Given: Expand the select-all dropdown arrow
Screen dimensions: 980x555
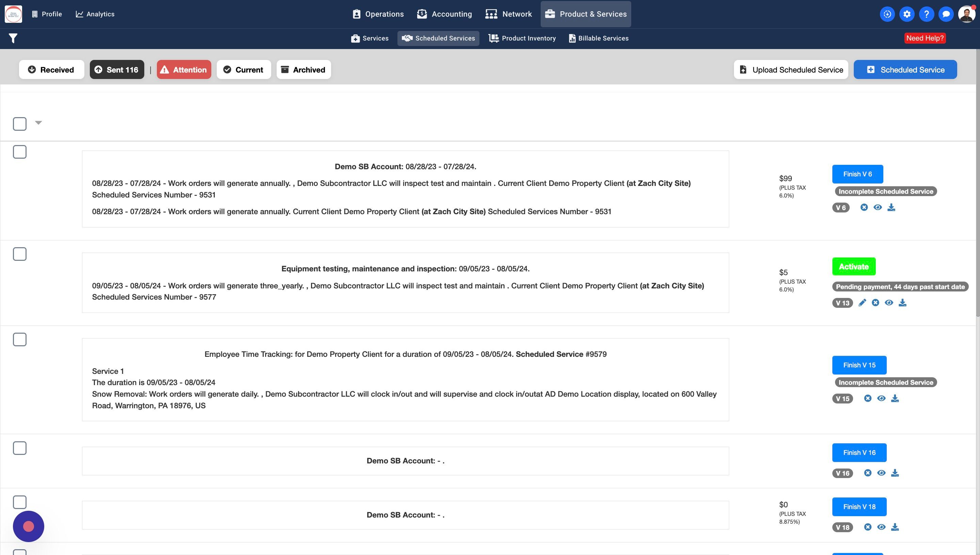Looking at the screenshot, I should (38, 123).
